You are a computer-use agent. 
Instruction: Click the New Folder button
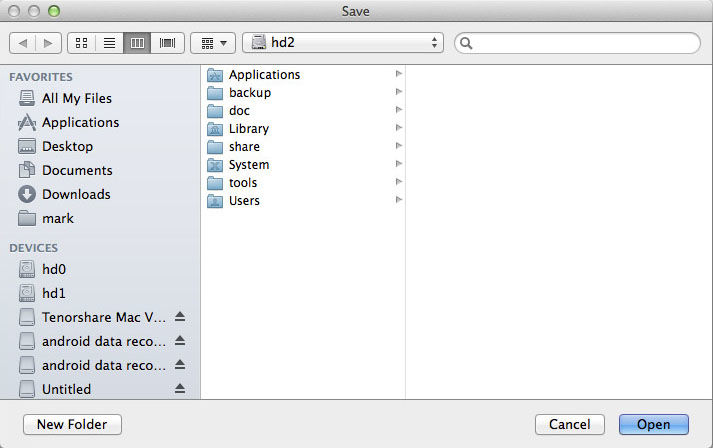click(72, 424)
